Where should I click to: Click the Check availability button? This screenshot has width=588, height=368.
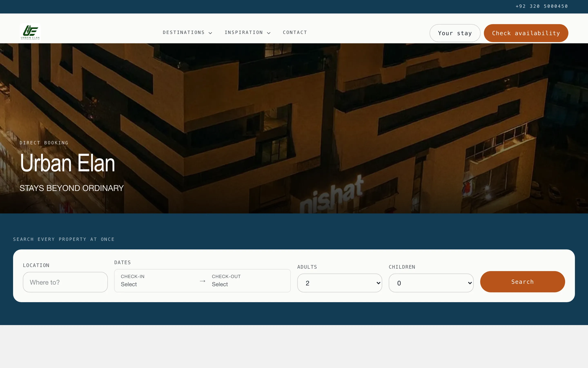click(x=526, y=33)
